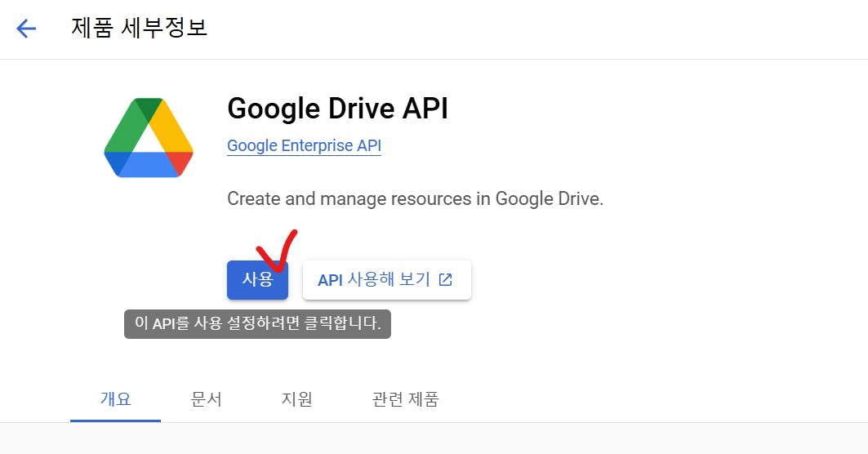Select the 지원 tab
The height and width of the screenshot is (454, 868).
296,399
